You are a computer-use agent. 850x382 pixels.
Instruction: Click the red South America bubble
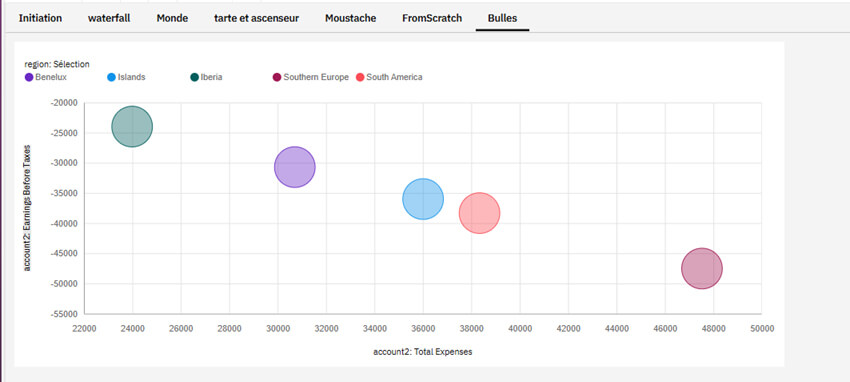tap(479, 213)
